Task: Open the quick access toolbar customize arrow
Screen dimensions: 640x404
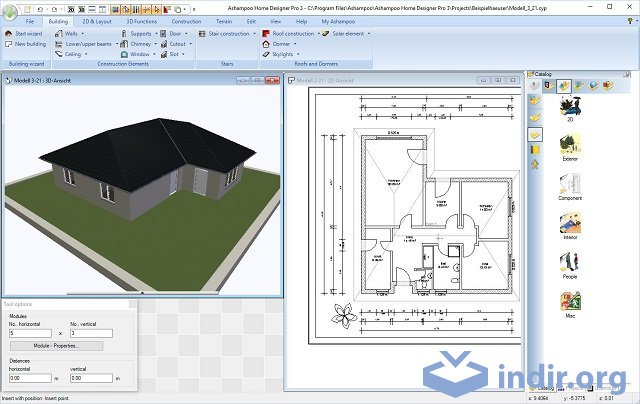Action: coord(194,9)
